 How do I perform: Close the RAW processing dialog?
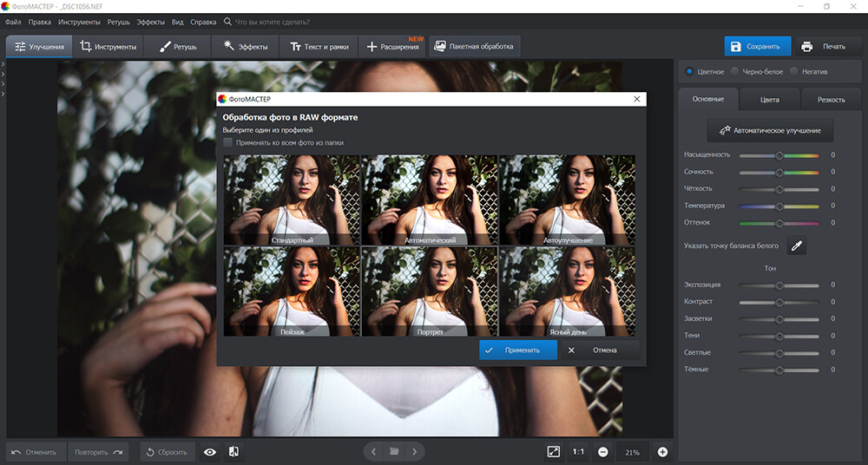pos(636,99)
